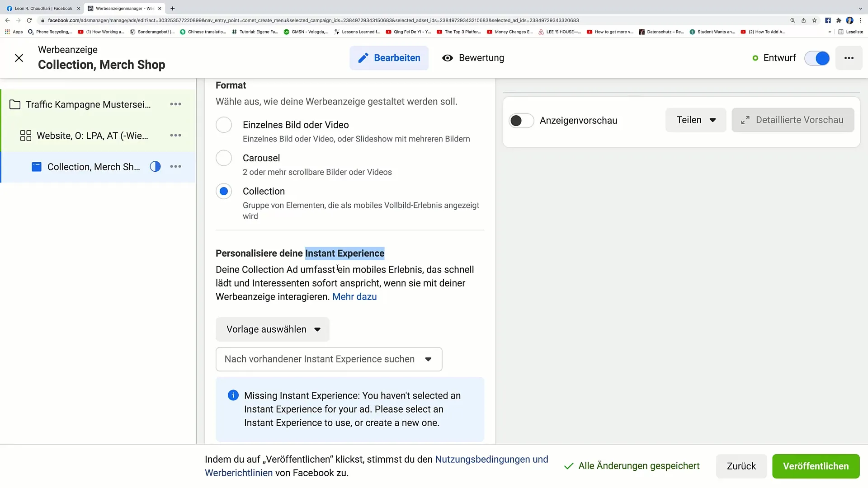868x488 pixels.
Task: Click the 'Alle Änderungen gespeichert' status text
Action: [639, 466]
